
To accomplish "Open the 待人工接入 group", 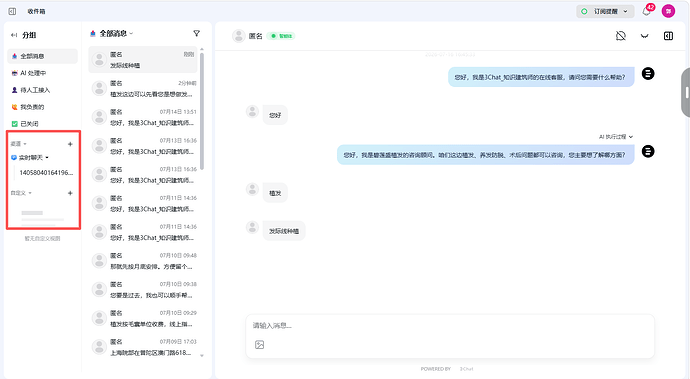I will coord(42,90).
